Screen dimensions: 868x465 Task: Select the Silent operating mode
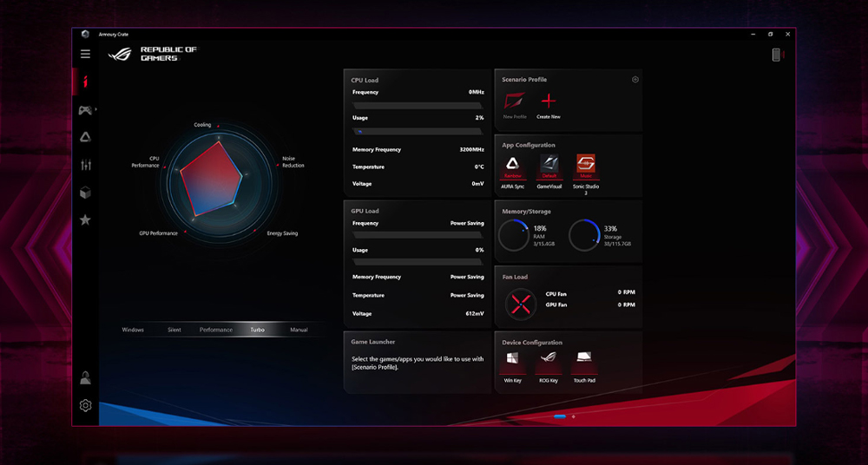point(174,330)
